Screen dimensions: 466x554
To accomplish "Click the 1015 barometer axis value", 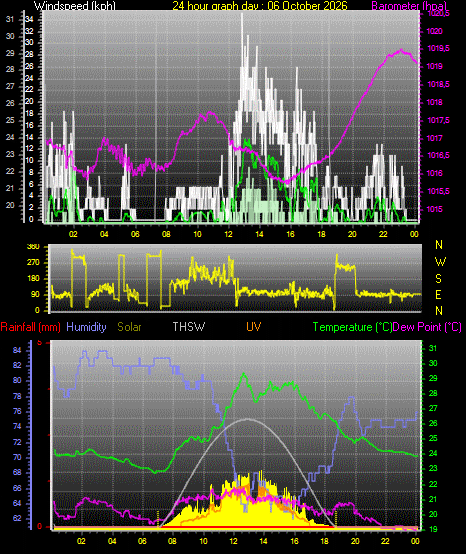I will 435,209.
